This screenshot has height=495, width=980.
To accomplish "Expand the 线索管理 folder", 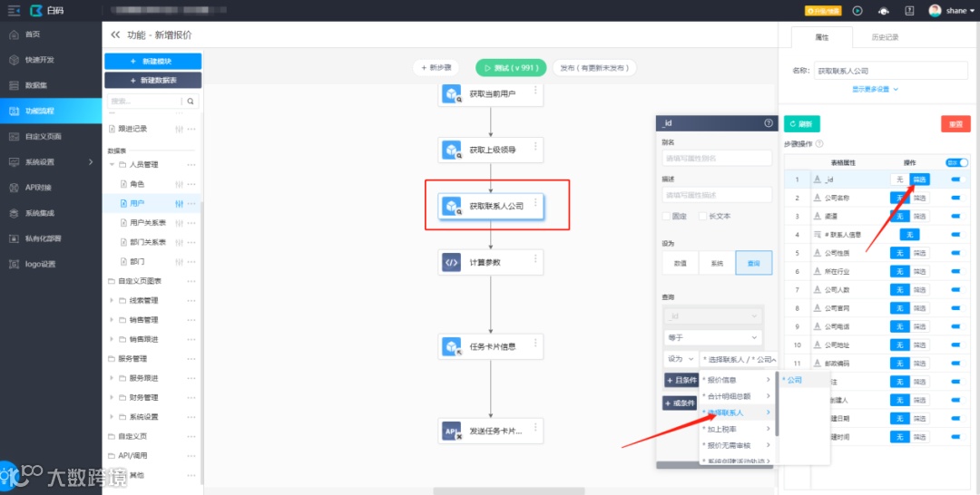I will [112, 300].
